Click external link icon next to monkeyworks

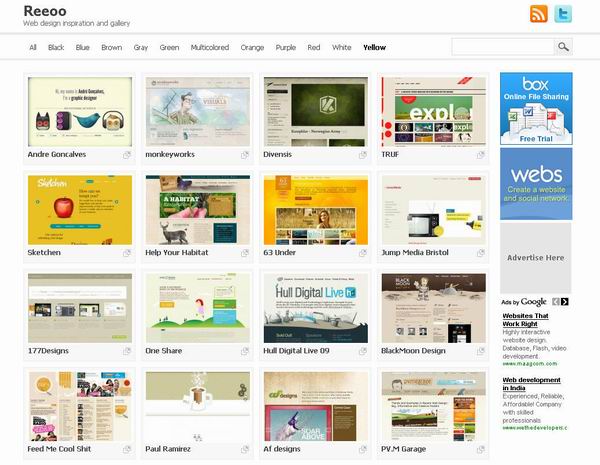[x=245, y=155]
